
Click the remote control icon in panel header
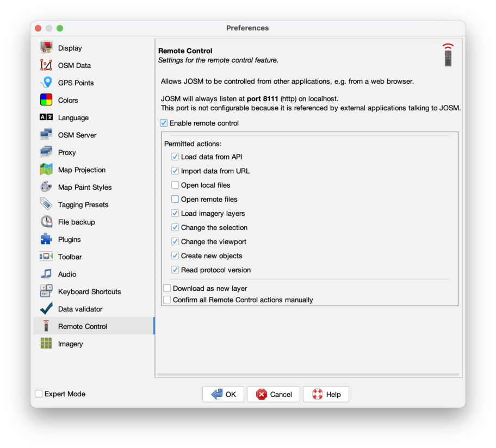(x=448, y=55)
